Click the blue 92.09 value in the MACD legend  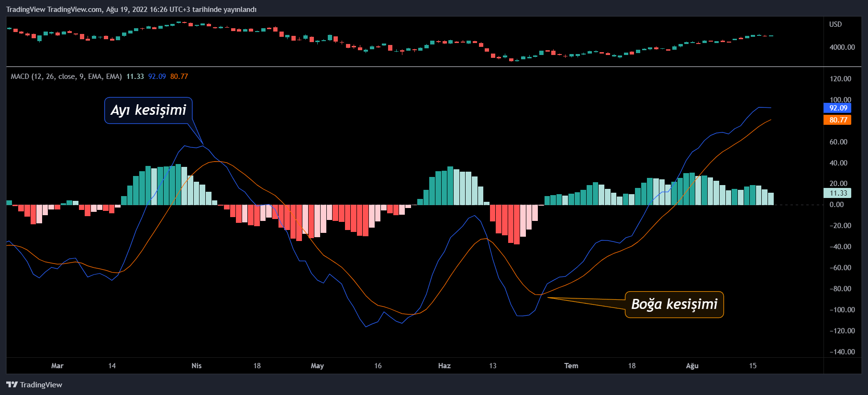click(157, 77)
